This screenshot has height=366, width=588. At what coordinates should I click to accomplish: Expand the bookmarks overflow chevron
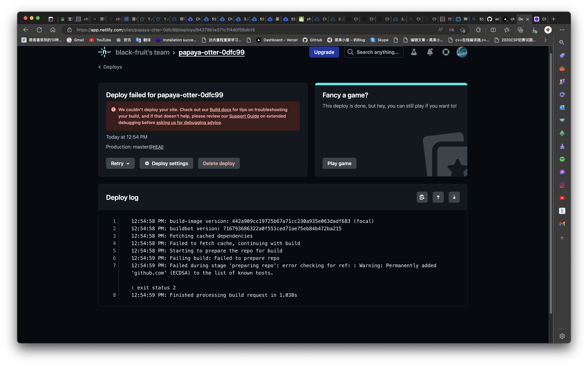(545, 40)
